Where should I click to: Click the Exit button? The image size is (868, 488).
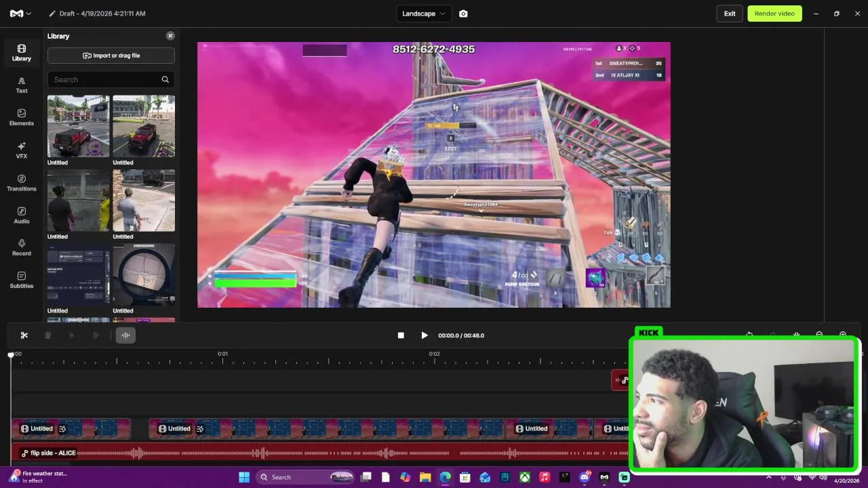[x=730, y=14]
